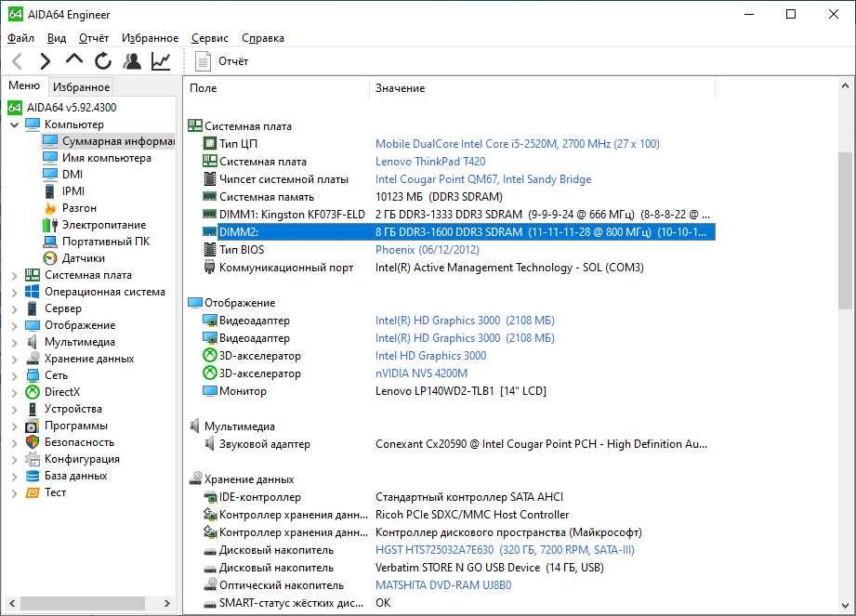Viewport: 856px width, 616px height.
Task: Open the graph chart toolbar icon
Action: click(x=161, y=61)
